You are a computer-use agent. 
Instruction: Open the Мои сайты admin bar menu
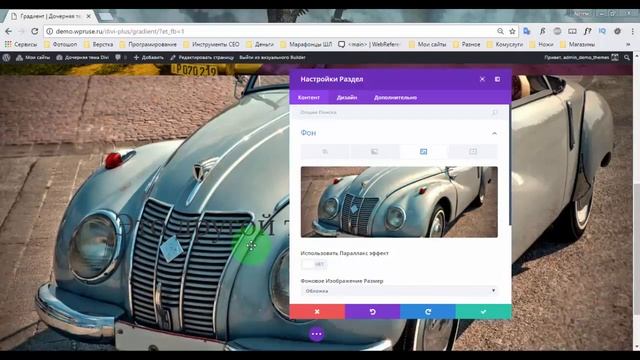pos(33,58)
